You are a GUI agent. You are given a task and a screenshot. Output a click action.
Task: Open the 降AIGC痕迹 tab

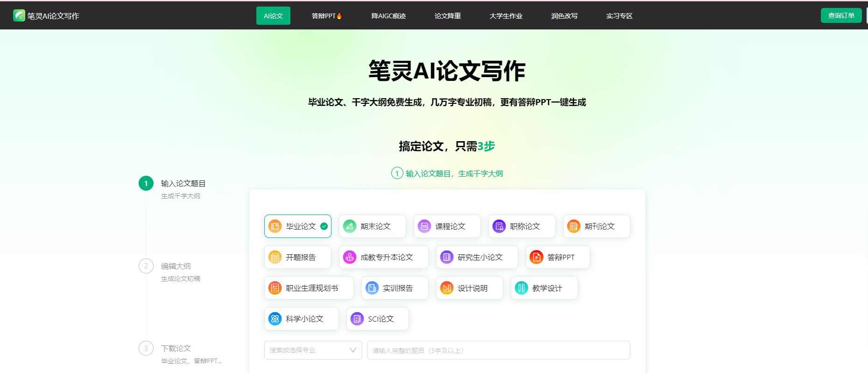tap(388, 16)
